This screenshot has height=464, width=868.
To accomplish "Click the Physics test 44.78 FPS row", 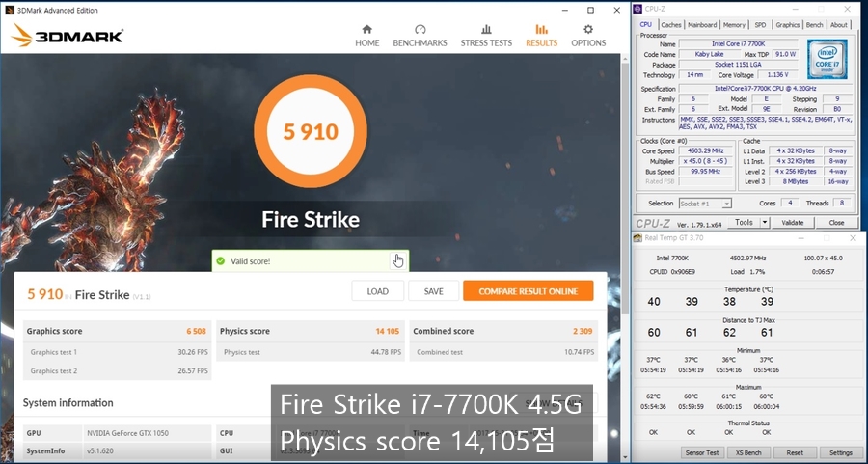I will (x=311, y=352).
